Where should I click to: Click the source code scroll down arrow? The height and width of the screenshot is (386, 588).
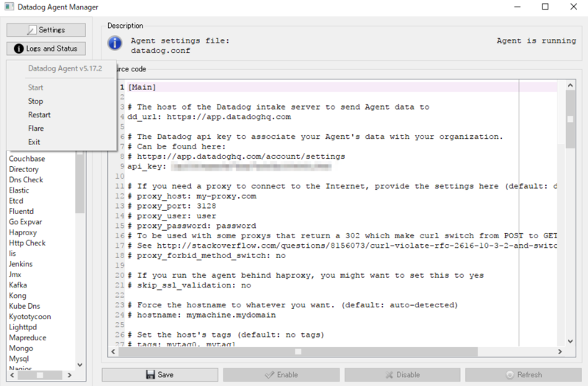pyautogui.click(x=570, y=341)
